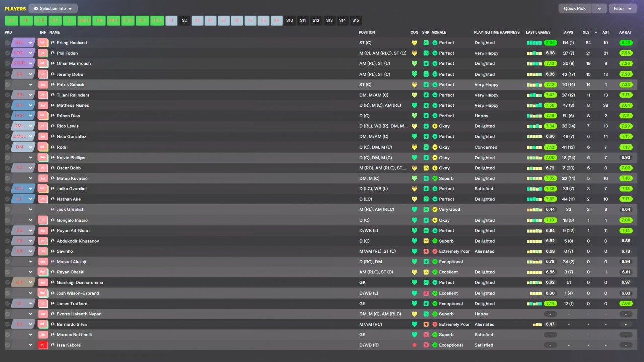Viewport: 644px width, 362px height.
Task: Click the 'Int' info badge for Erling Haaland
Action: coord(42,43)
